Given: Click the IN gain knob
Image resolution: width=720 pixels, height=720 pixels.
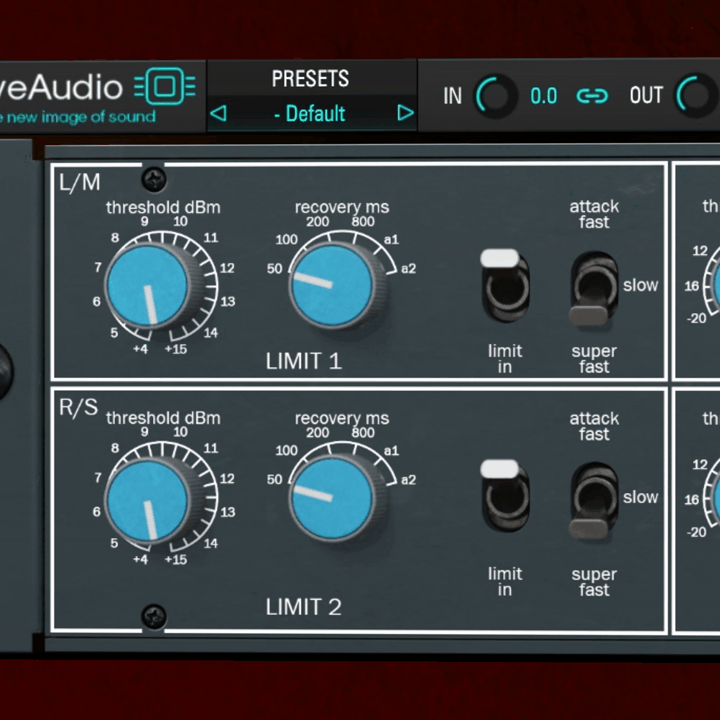Looking at the screenshot, I should [493, 96].
